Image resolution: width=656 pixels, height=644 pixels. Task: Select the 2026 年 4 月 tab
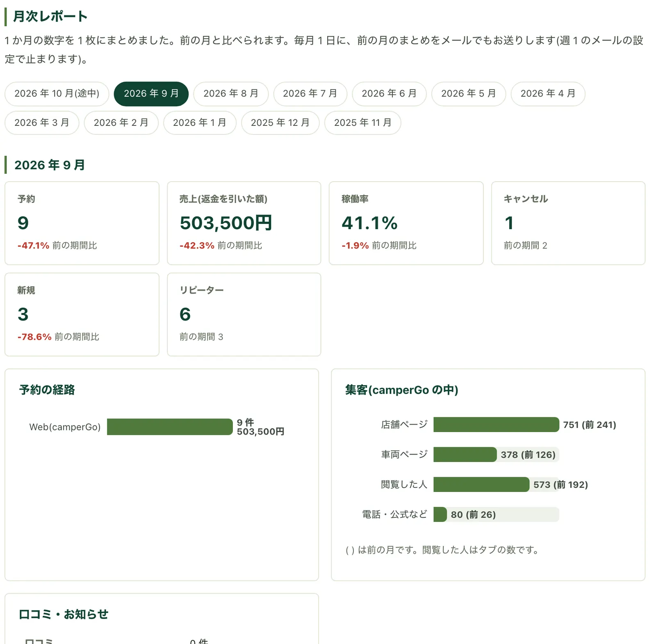548,94
